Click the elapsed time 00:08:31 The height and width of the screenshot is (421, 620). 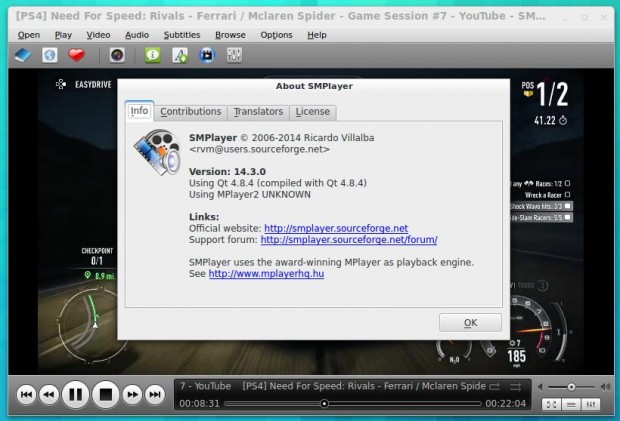coord(199,404)
